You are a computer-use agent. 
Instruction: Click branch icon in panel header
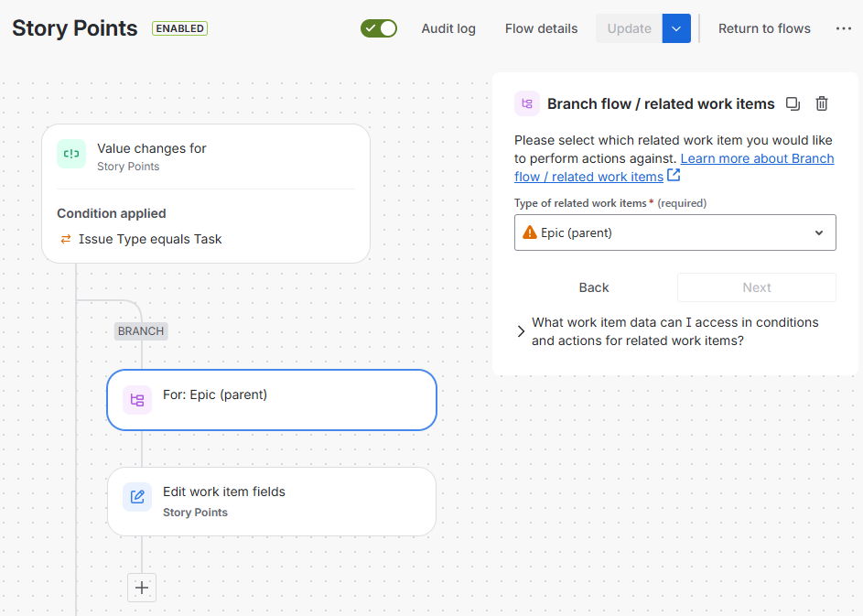(x=527, y=103)
